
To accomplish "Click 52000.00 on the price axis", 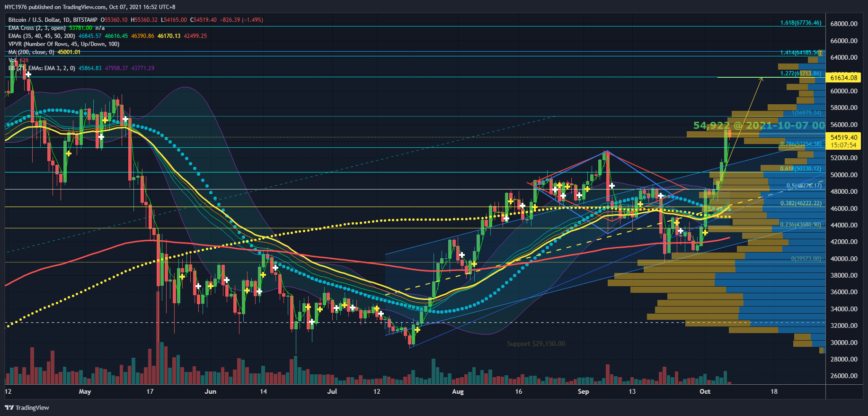I will [x=844, y=158].
